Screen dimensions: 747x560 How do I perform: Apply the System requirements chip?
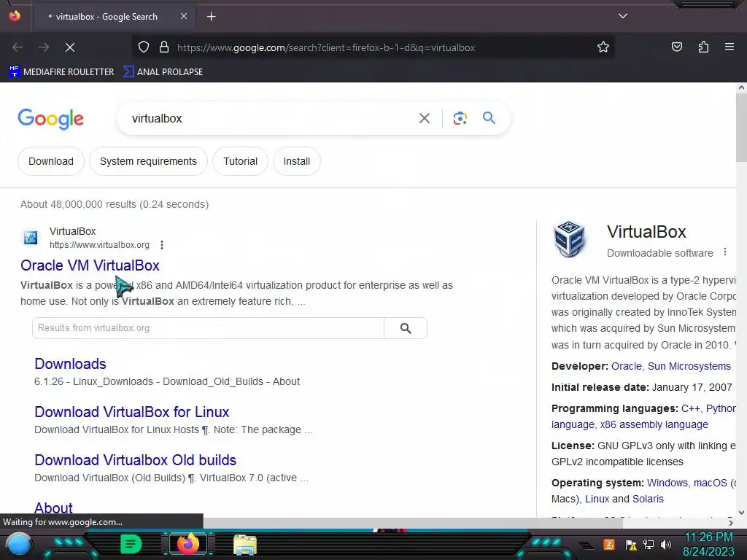[x=148, y=161]
